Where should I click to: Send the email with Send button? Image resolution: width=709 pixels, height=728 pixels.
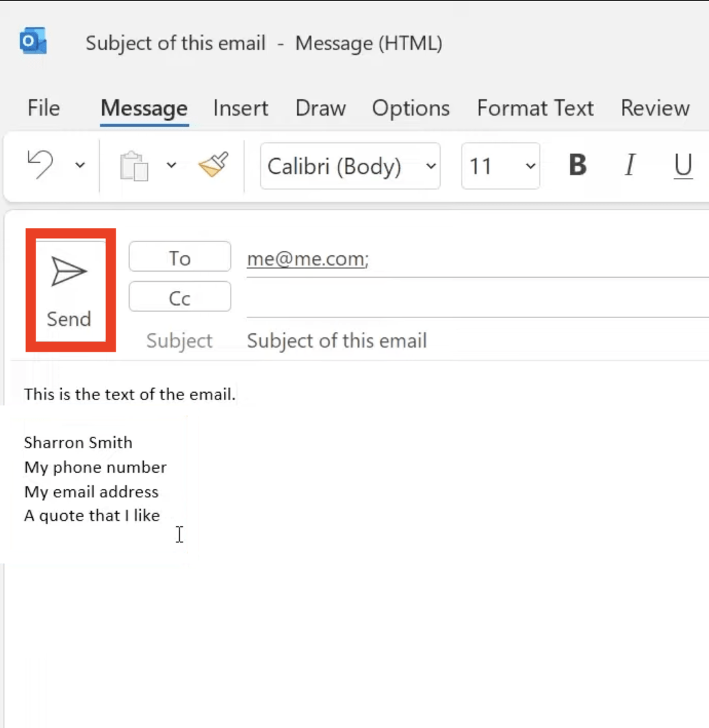(70, 289)
